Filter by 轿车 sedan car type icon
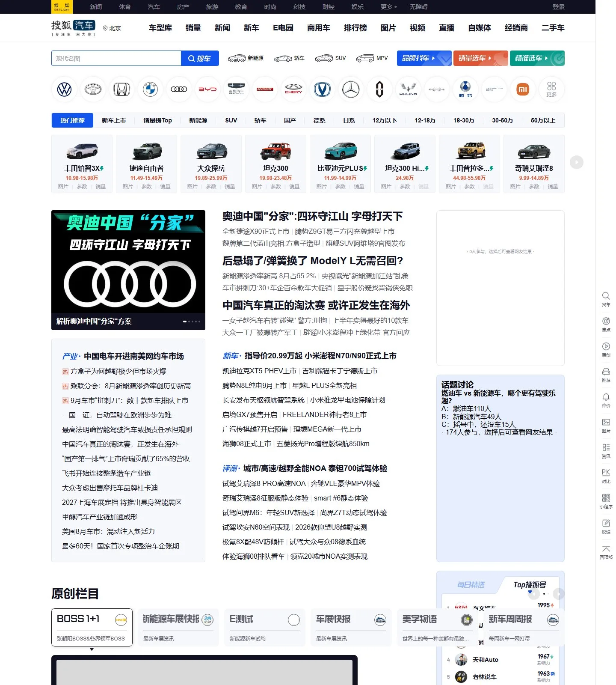The image size is (616, 685). (289, 58)
